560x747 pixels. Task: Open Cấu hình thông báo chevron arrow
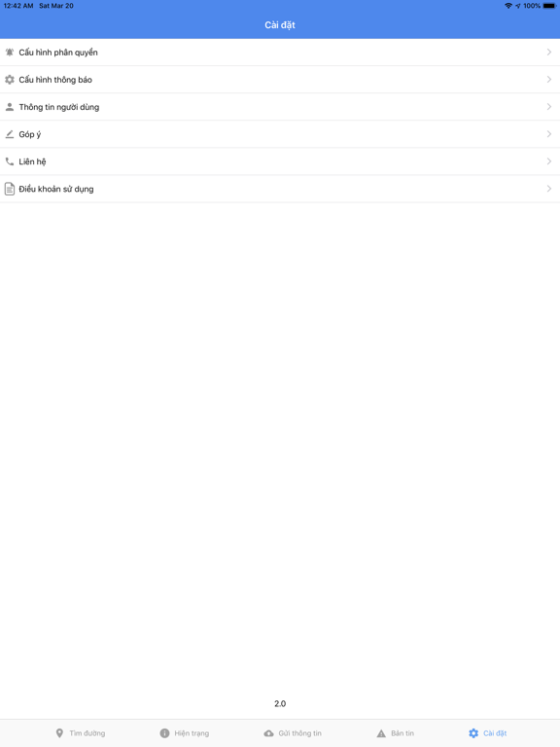click(x=549, y=79)
